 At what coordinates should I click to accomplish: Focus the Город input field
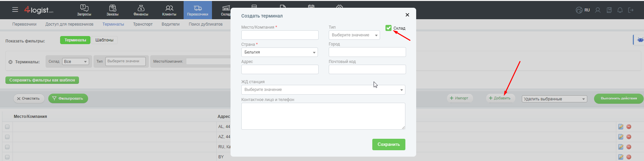click(367, 52)
